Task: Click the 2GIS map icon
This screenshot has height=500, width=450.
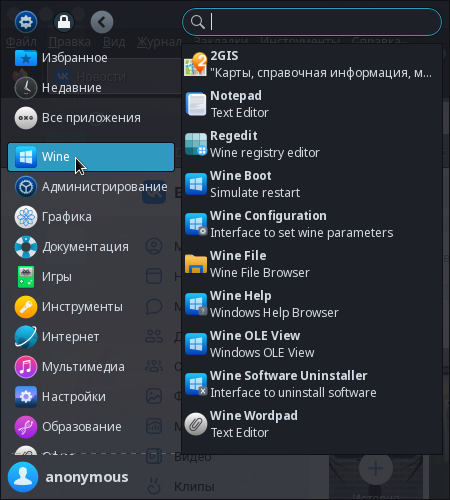Action: tap(196, 64)
